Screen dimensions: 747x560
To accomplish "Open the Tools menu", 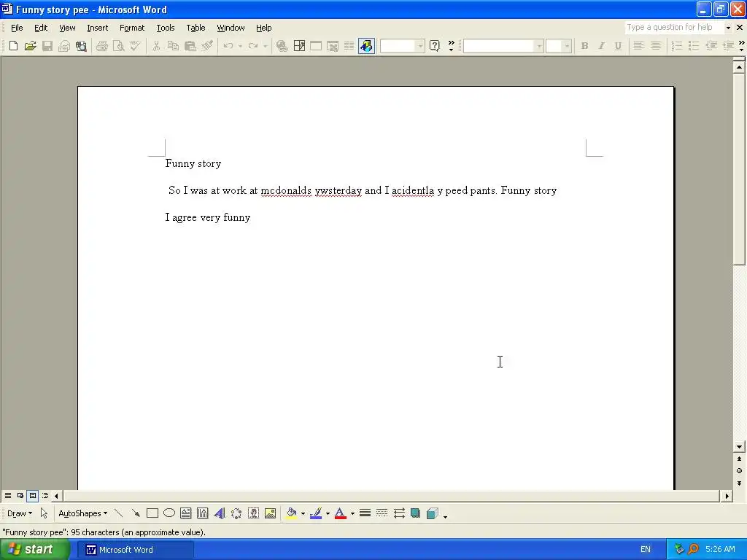I will 166,28.
